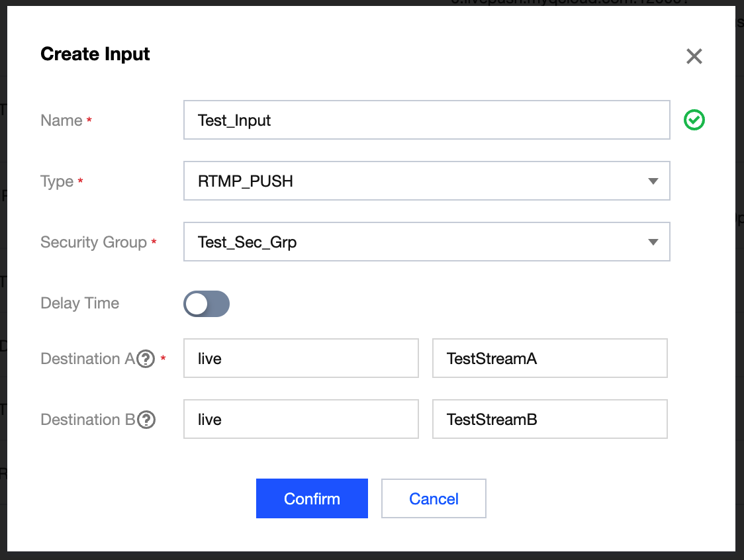Image resolution: width=744 pixels, height=560 pixels.
Task: Click the Delay Time label
Action: 80,303
